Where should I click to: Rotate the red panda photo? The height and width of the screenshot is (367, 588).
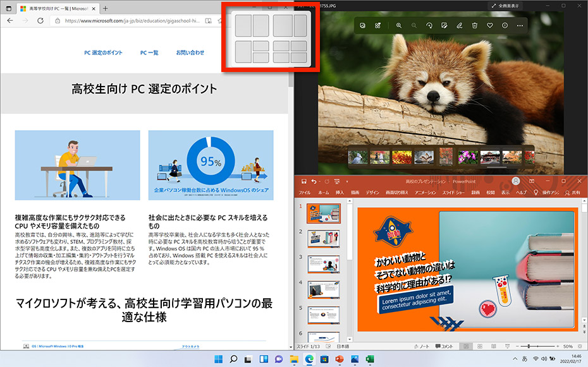(429, 25)
